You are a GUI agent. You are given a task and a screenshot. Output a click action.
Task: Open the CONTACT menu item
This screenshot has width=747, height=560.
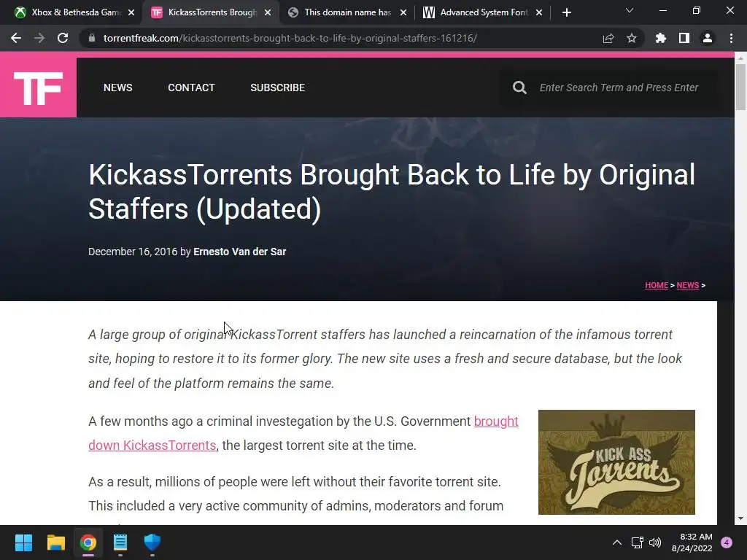point(192,87)
